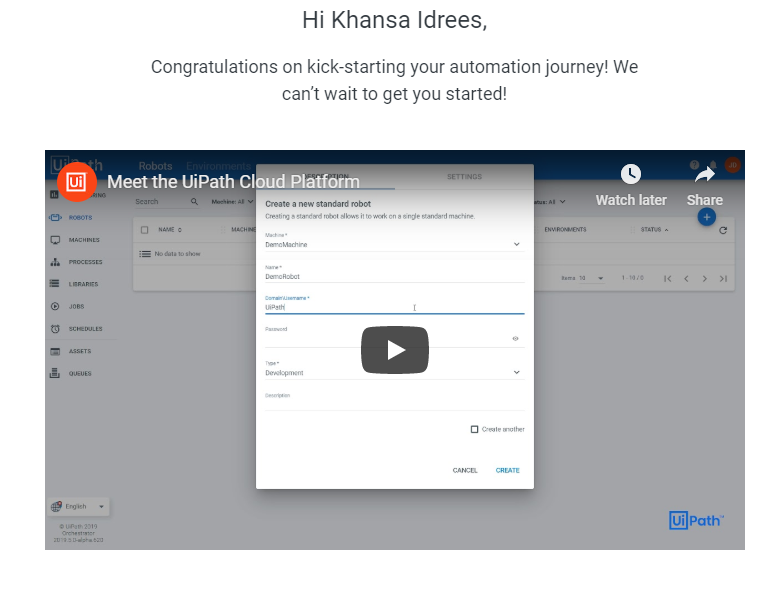This screenshot has width=781, height=609.
Task: Click the Watch later clock icon
Action: click(631, 174)
